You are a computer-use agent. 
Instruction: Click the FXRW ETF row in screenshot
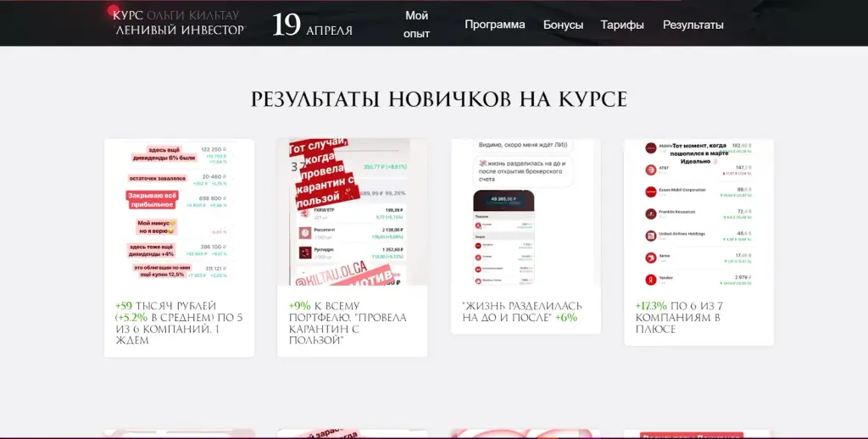[x=352, y=214]
